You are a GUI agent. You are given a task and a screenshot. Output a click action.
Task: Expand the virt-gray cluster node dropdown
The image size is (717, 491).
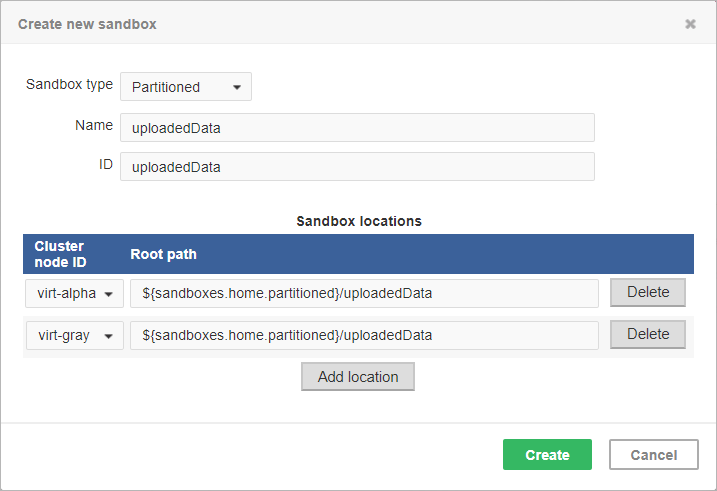(x=75, y=335)
